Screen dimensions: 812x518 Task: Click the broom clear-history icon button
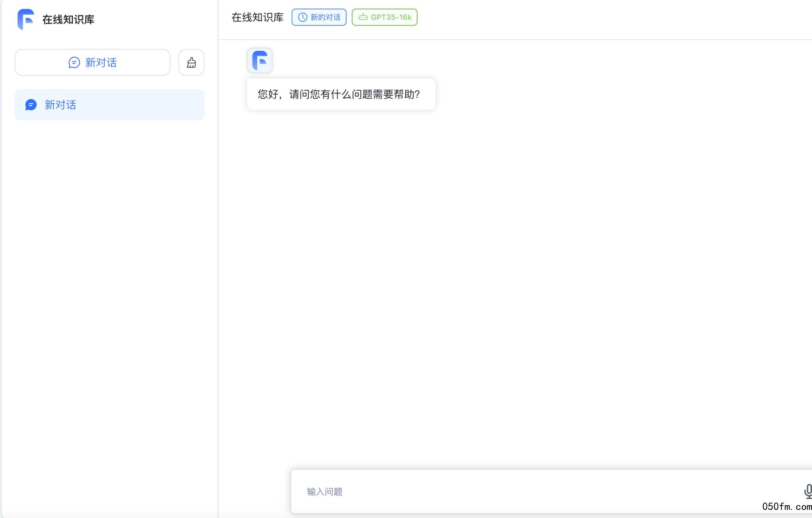click(x=191, y=63)
